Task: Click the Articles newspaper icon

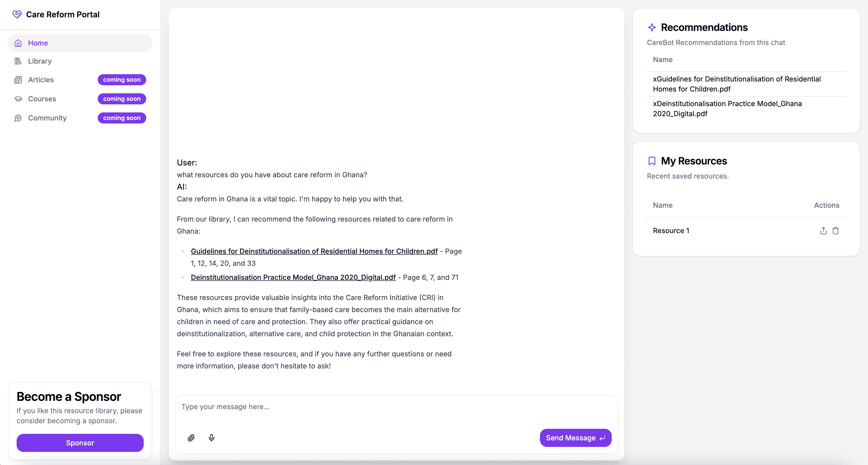Action: click(18, 80)
